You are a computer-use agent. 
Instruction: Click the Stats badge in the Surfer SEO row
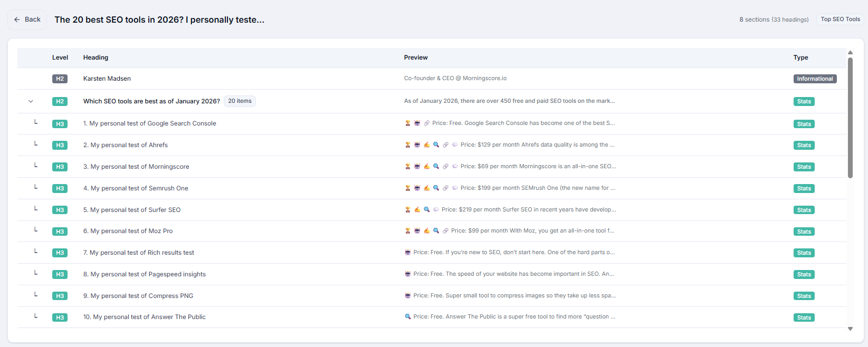[x=804, y=210]
